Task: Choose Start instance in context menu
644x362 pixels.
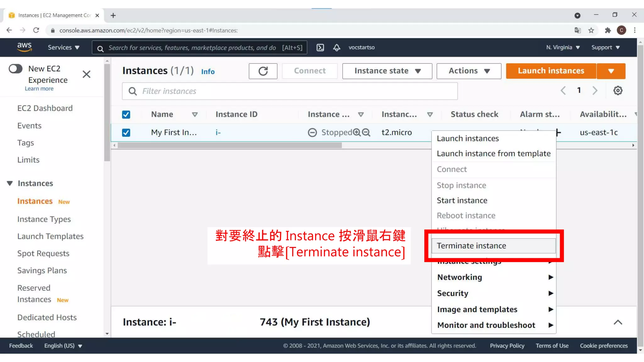Action: click(x=494, y=200)
